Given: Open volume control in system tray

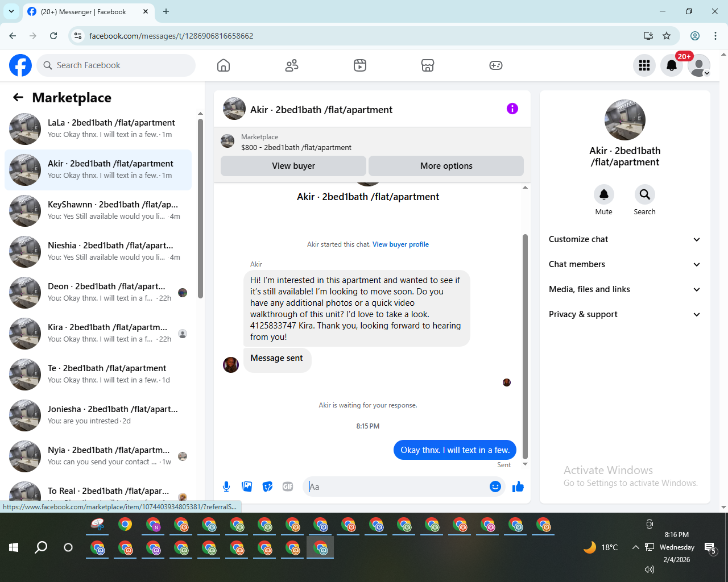Looking at the screenshot, I should pyautogui.click(x=650, y=569).
